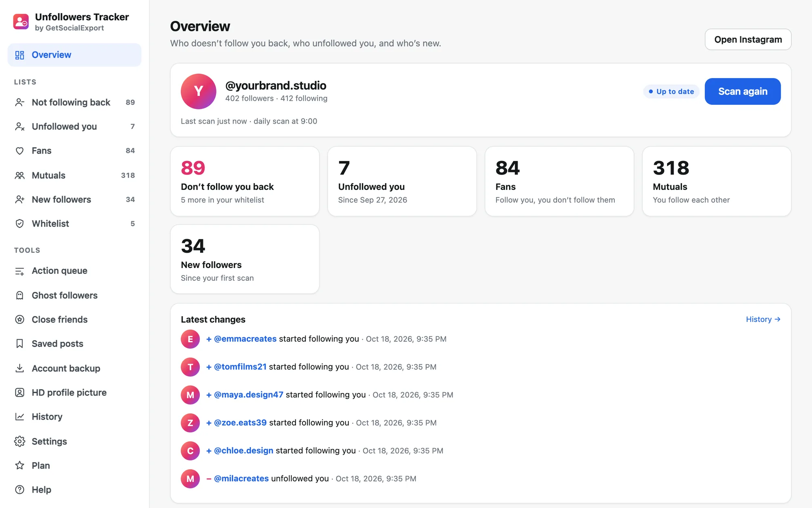Click the Close friends star-circle icon
This screenshot has width=812, height=508.
click(x=19, y=319)
